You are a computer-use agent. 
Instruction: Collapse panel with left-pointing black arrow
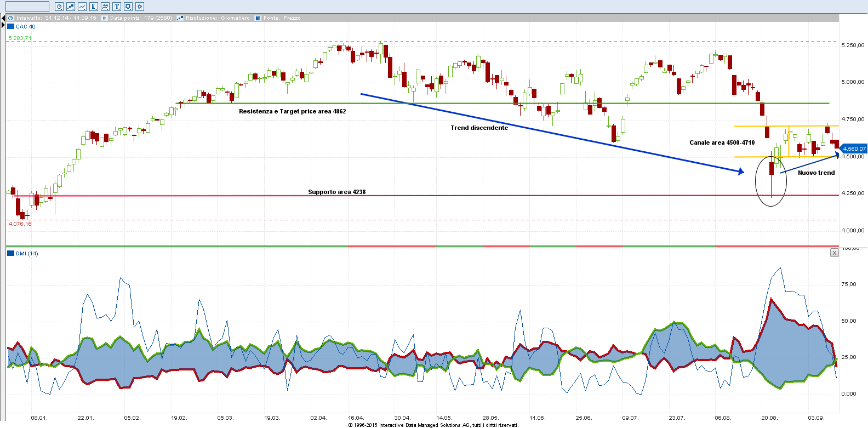click(3, 19)
